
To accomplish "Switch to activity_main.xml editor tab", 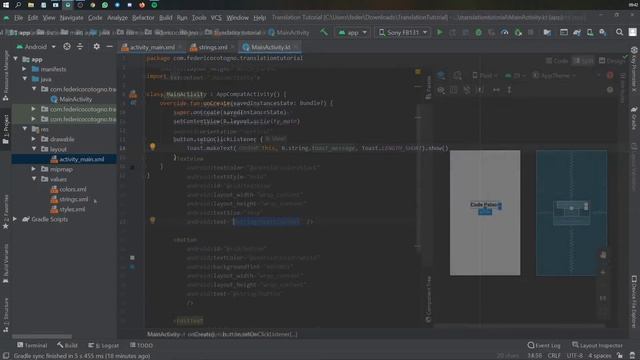I will pos(151,47).
